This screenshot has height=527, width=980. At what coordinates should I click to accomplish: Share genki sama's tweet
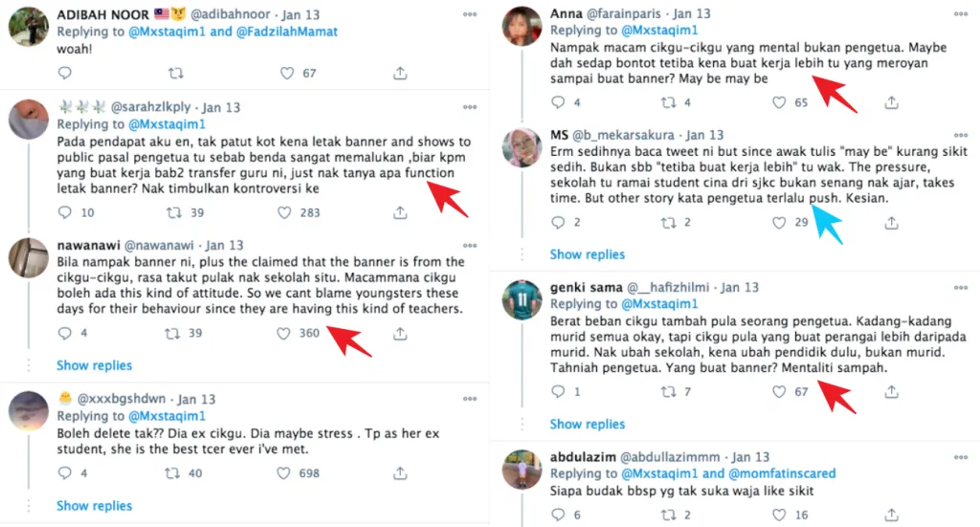tap(892, 392)
